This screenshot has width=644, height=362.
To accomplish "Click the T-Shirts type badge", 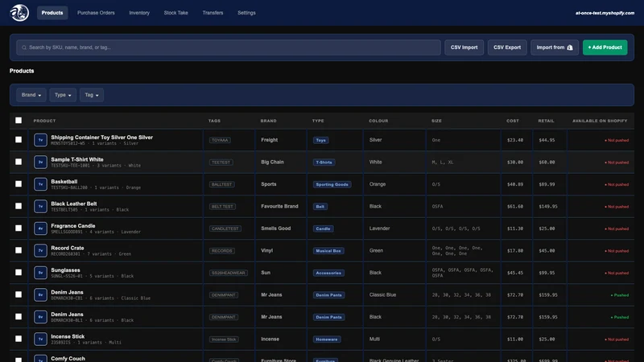I will pos(324,162).
